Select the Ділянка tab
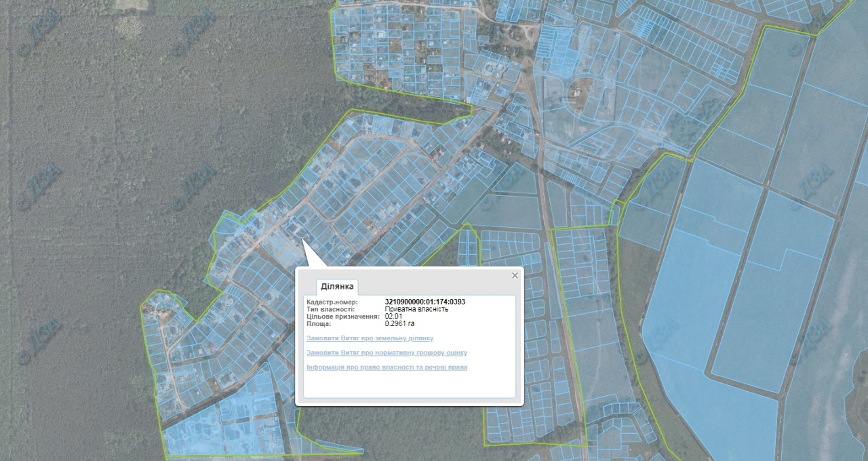Image resolution: width=868 pixels, height=461 pixels. (x=337, y=287)
